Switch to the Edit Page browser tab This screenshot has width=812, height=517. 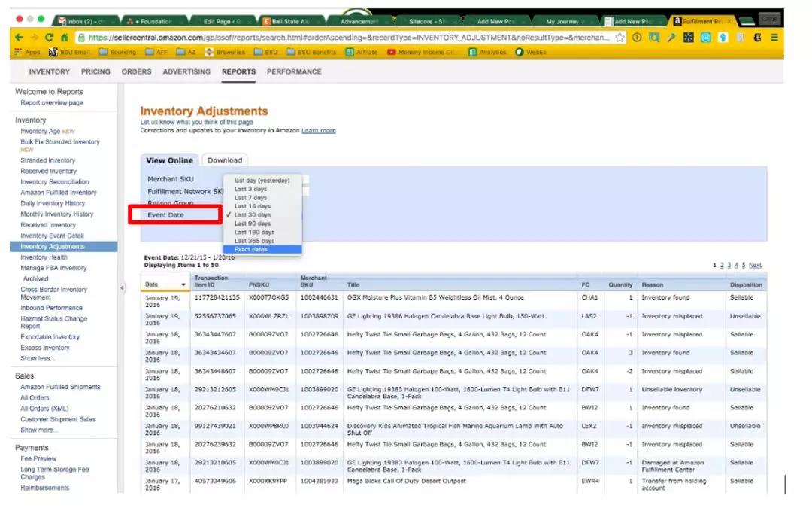point(222,21)
